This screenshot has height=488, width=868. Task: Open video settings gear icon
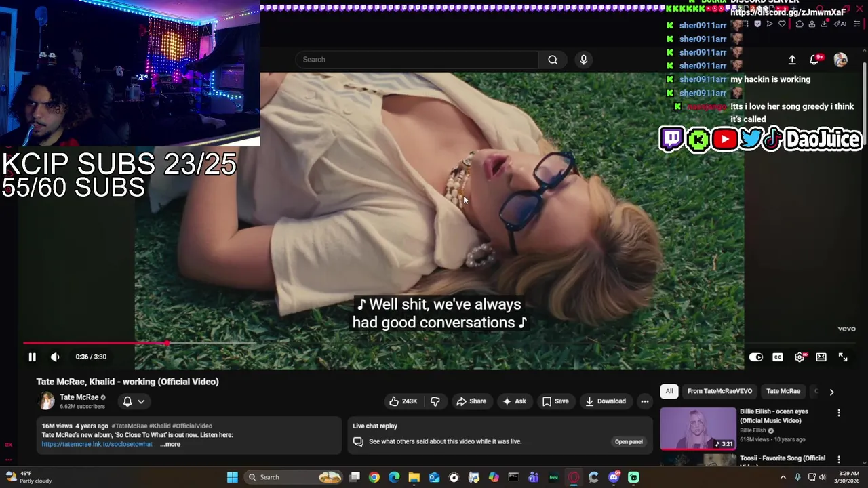(x=800, y=357)
